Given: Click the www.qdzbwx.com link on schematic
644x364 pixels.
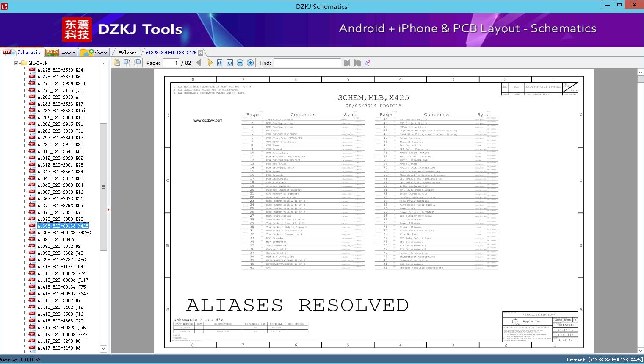Looking at the screenshot, I should pyautogui.click(x=208, y=120).
